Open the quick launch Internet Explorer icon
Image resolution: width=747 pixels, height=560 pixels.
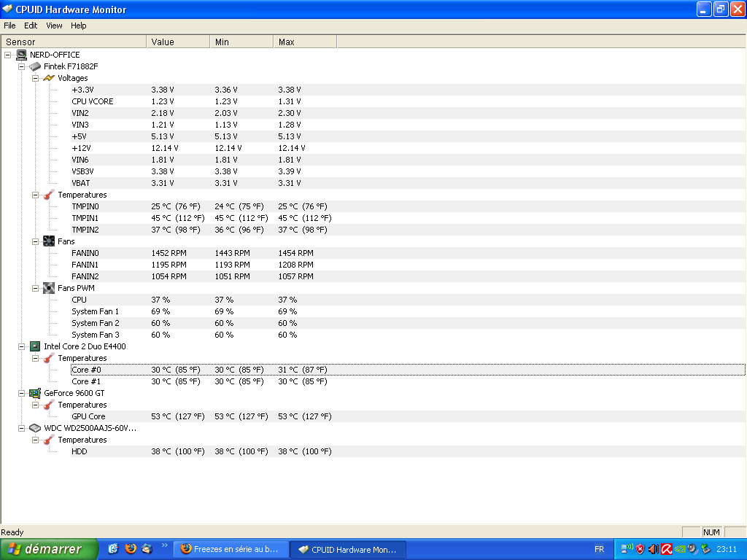point(113,548)
